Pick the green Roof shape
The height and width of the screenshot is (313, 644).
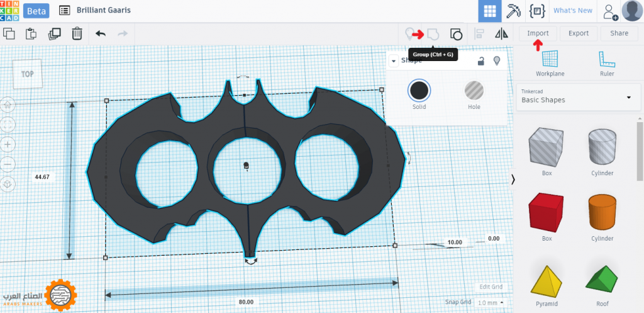(x=602, y=280)
